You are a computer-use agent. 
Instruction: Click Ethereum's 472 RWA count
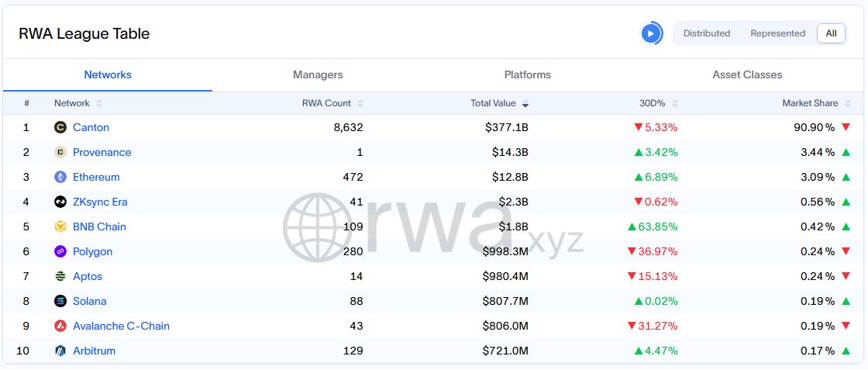tap(353, 178)
